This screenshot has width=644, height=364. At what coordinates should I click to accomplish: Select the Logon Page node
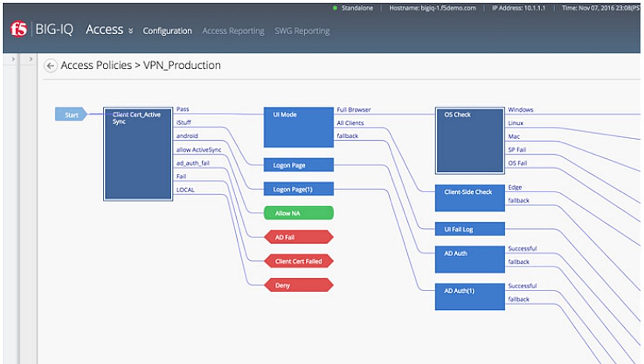298,165
